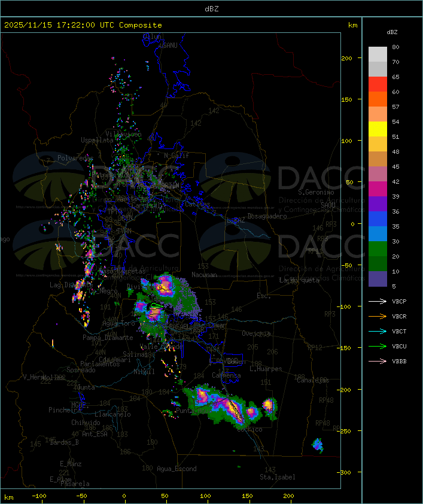Click the cyan VBCT arrow icon

pos(378,331)
